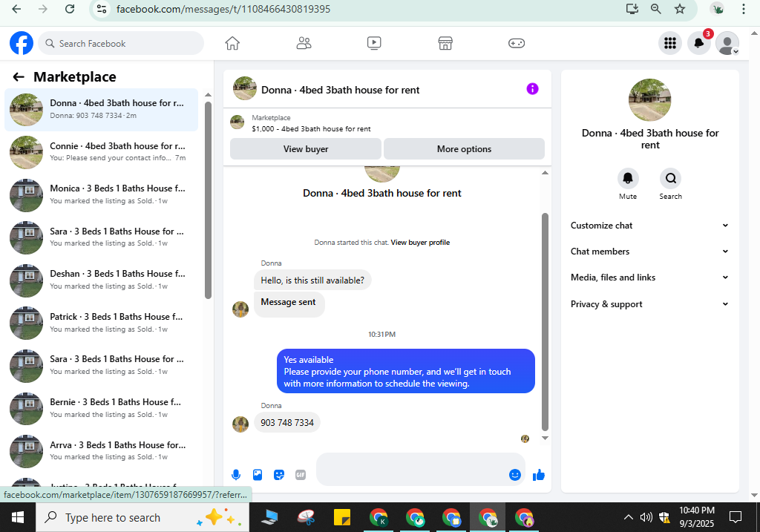Search in conversation via magnifier icon

click(x=670, y=178)
